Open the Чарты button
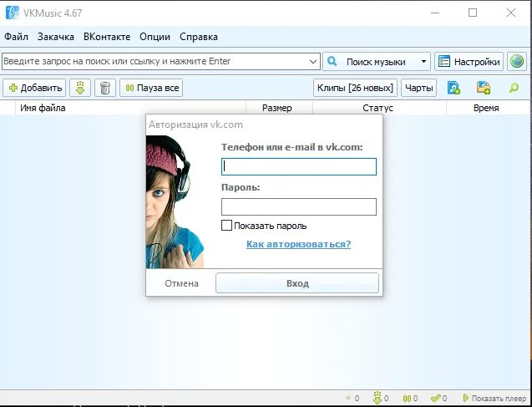This screenshot has width=532, height=407. click(419, 88)
